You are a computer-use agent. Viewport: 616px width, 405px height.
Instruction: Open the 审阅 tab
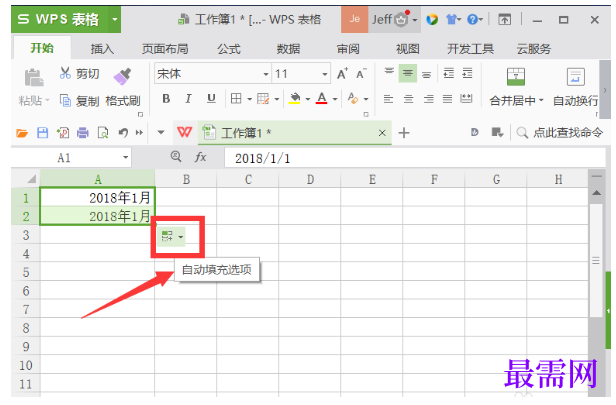[x=348, y=49]
